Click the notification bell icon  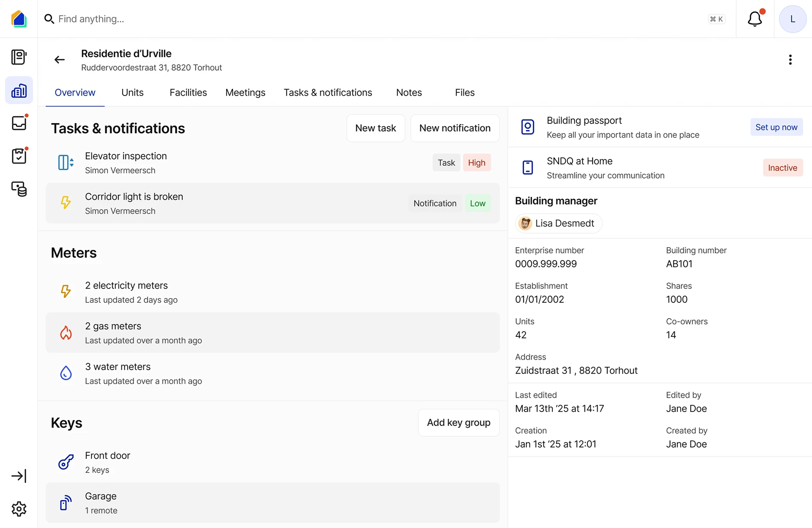(755, 19)
